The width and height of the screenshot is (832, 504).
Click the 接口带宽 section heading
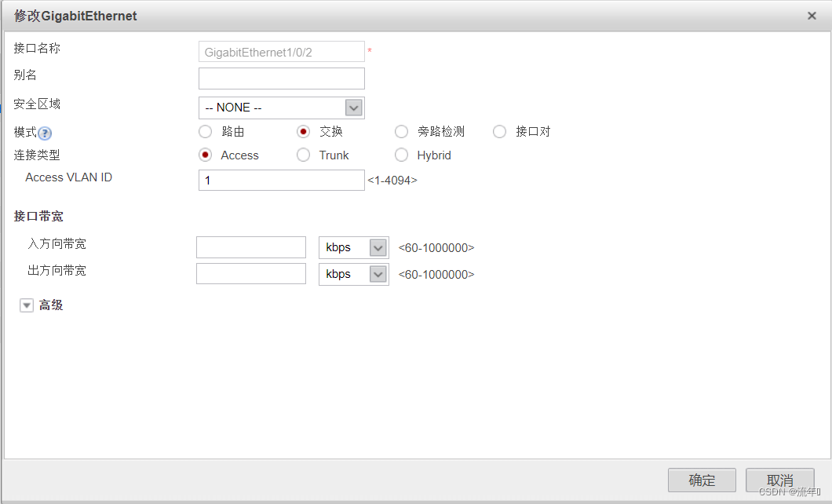(x=38, y=217)
